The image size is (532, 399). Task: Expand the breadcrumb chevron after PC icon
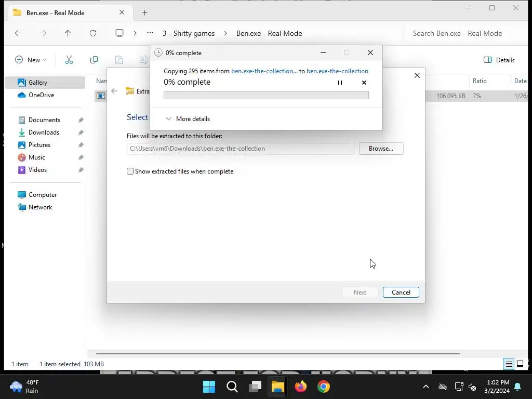(x=135, y=33)
